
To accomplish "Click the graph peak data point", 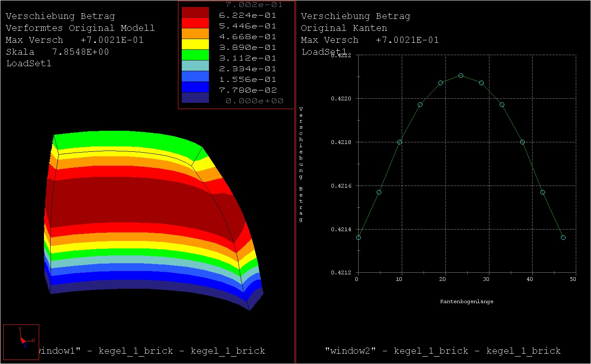I will click(461, 76).
